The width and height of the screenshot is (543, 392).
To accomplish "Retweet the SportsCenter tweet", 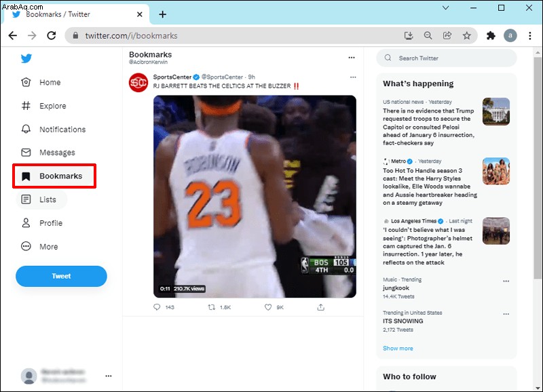I will tap(212, 307).
